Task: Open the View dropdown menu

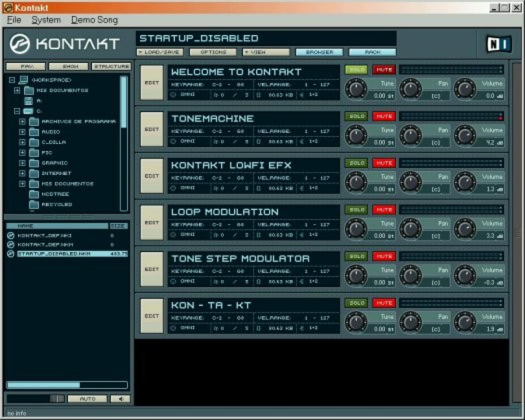Action: pyautogui.click(x=266, y=52)
